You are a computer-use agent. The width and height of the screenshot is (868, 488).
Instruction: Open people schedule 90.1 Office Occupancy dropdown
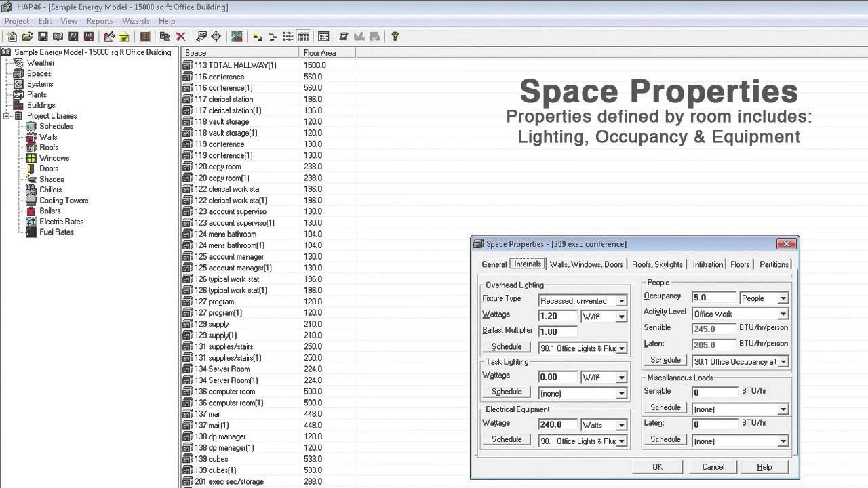[783, 362]
